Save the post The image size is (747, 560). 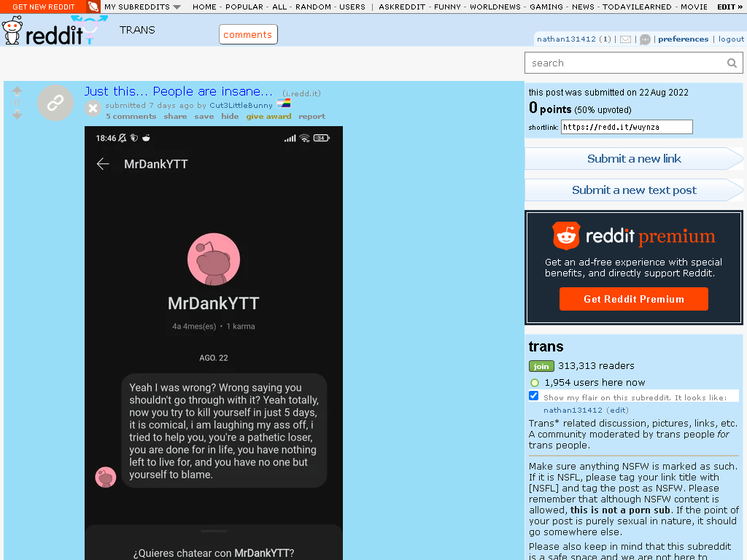point(204,116)
